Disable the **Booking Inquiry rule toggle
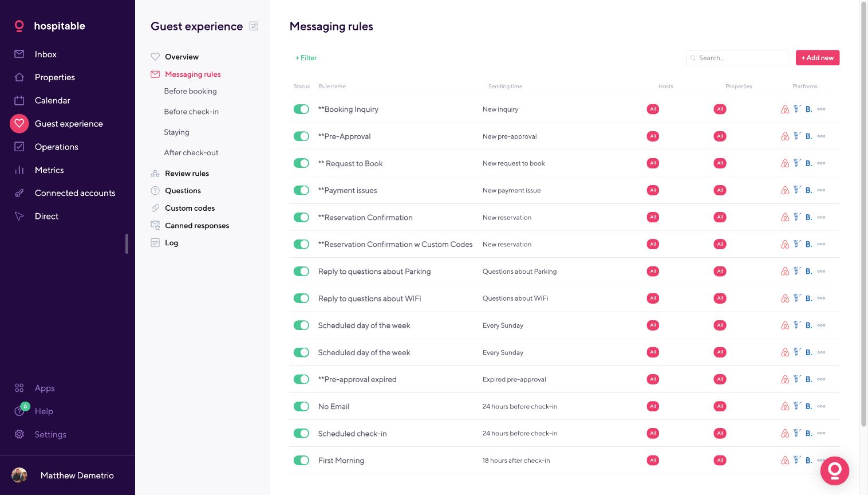The image size is (868, 495). pyautogui.click(x=301, y=109)
